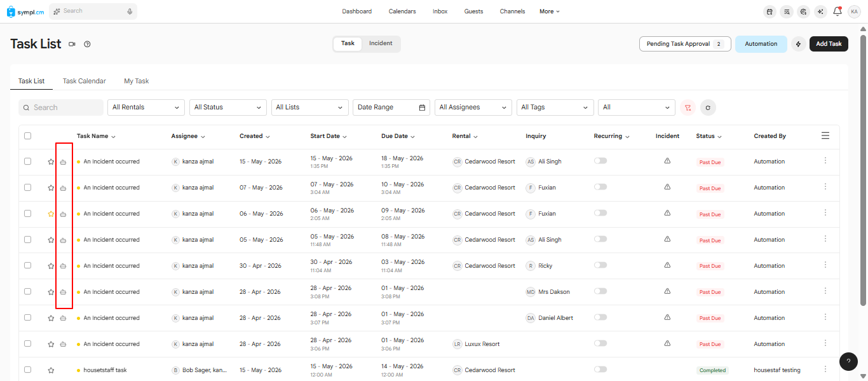Expand the More menu in top navigation
This screenshot has height=381, width=868.
pyautogui.click(x=550, y=11)
